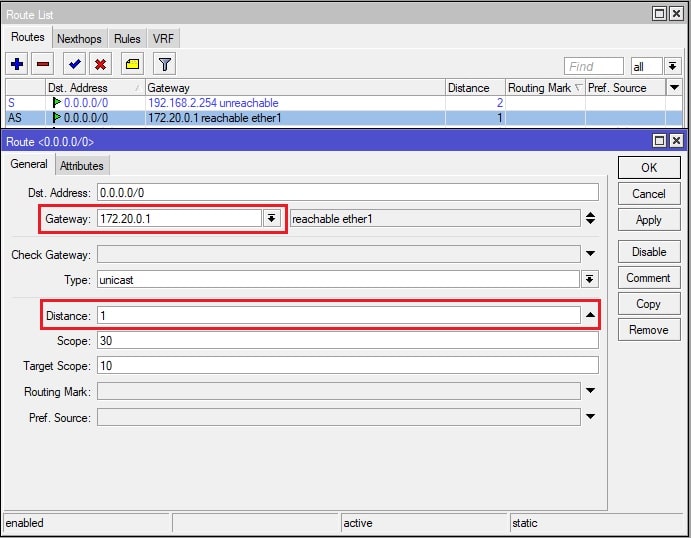Switch to the Nexthops tab

pyautogui.click(x=79, y=38)
